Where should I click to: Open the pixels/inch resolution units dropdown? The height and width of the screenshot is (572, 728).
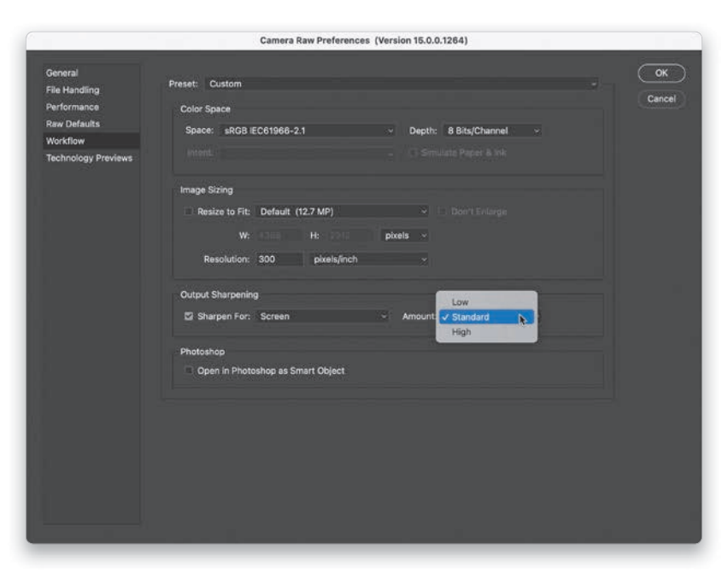(x=369, y=260)
